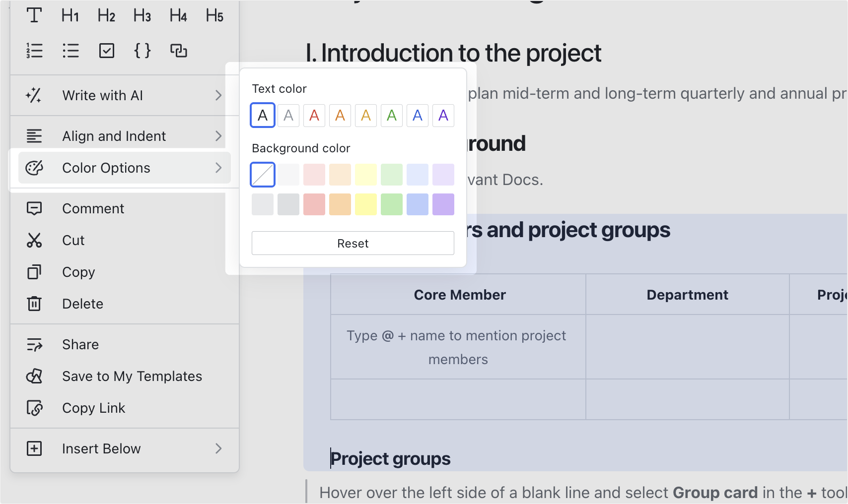Click the overlapping squares block icon
848x504 pixels.
tap(179, 51)
